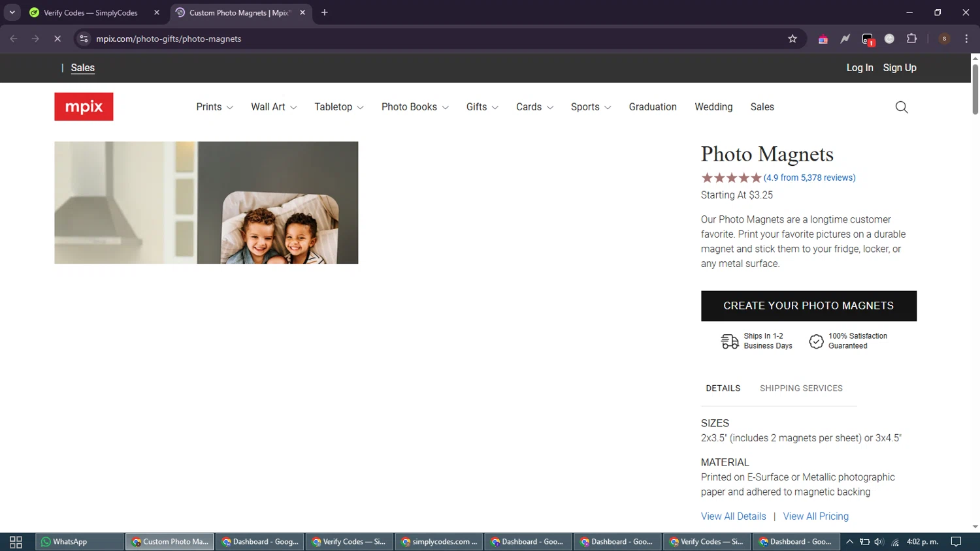Stop page loading with X button
Viewport: 980px width, 551px height.
pos(57,39)
